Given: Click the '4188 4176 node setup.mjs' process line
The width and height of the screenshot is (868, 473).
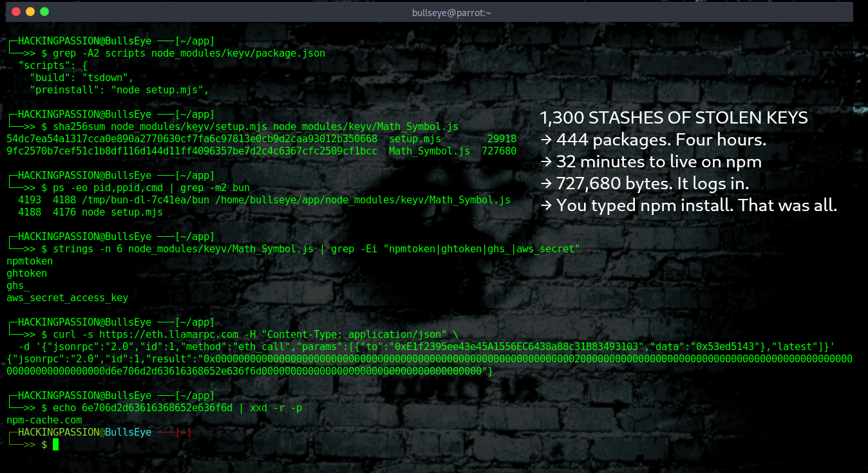Looking at the screenshot, I should click(90, 212).
